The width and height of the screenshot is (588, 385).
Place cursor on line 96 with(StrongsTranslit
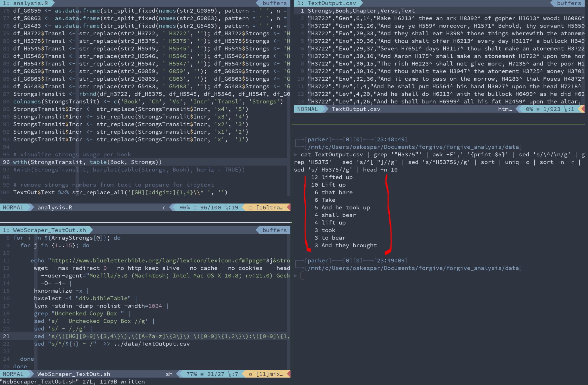[87, 162]
